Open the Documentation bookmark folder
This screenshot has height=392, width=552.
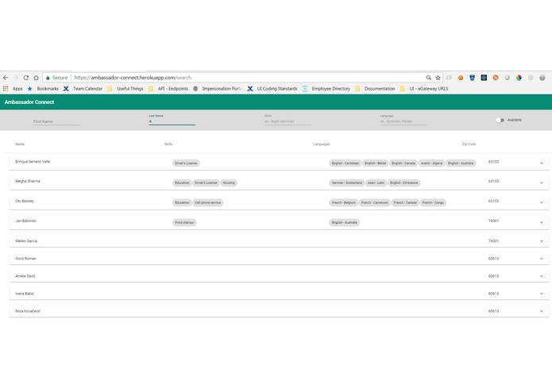coord(375,89)
